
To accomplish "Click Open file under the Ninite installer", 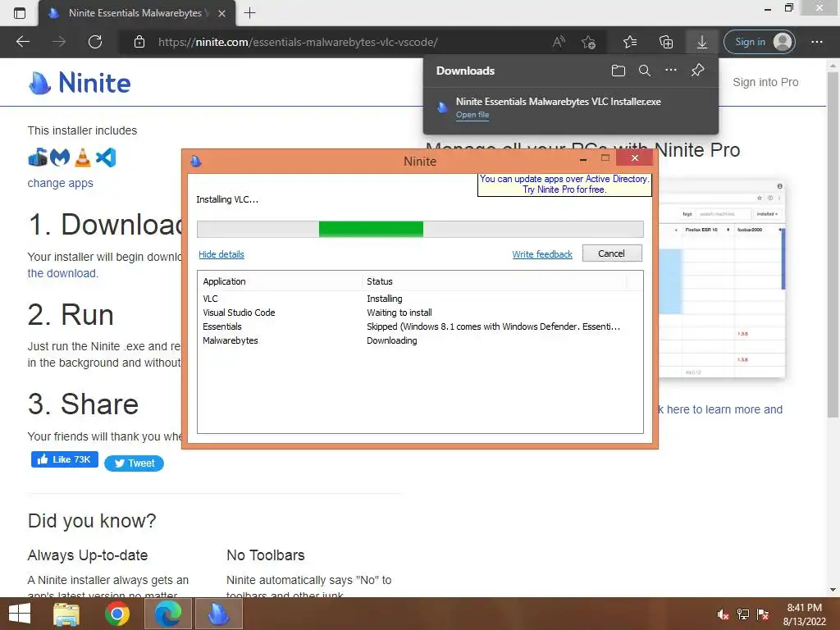I will click(x=472, y=115).
